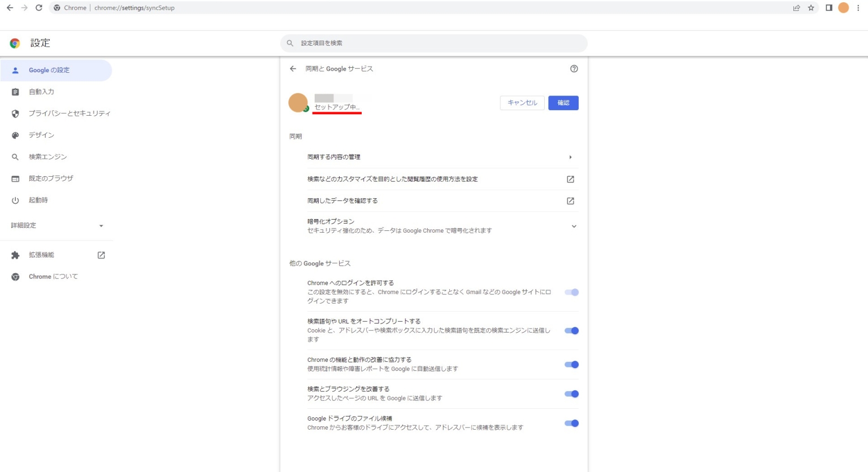Click the キャンセル button

(522, 103)
